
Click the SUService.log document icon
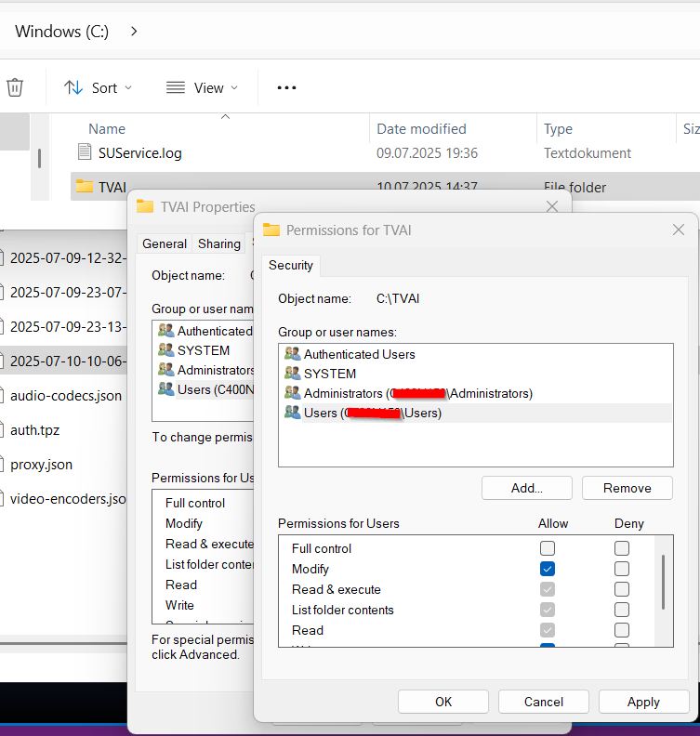pos(85,151)
